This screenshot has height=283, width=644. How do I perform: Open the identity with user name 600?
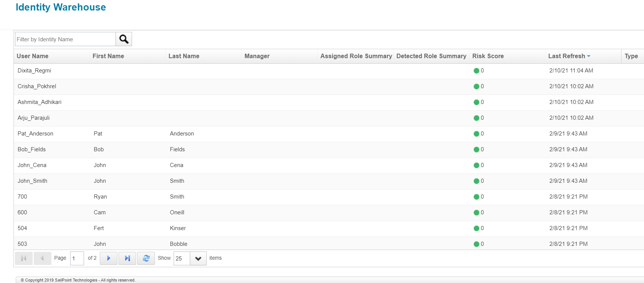(x=22, y=212)
